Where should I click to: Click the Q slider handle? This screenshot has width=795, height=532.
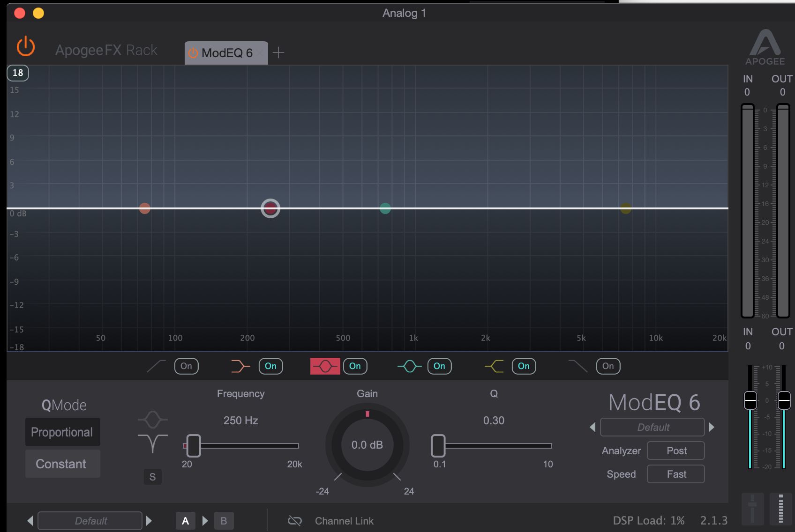[x=438, y=445]
